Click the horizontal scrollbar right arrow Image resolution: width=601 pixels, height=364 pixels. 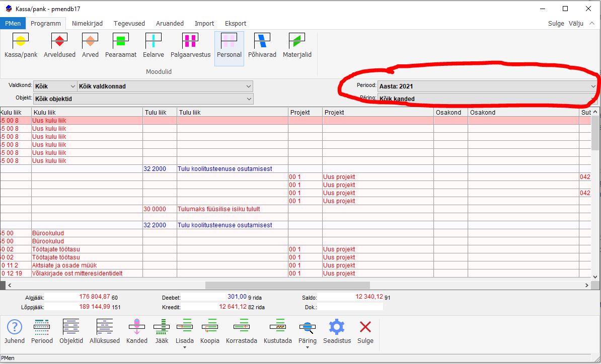point(587,285)
